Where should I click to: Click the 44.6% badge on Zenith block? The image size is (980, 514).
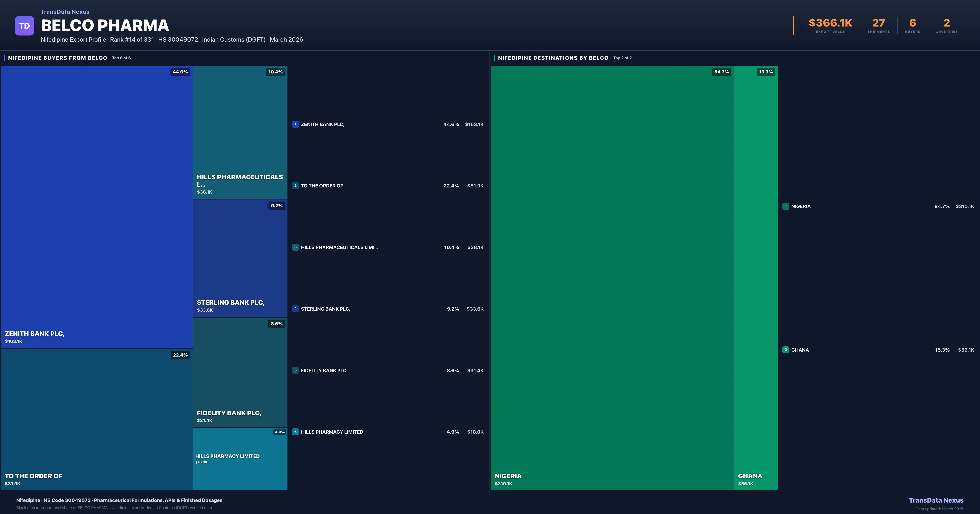click(180, 72)
